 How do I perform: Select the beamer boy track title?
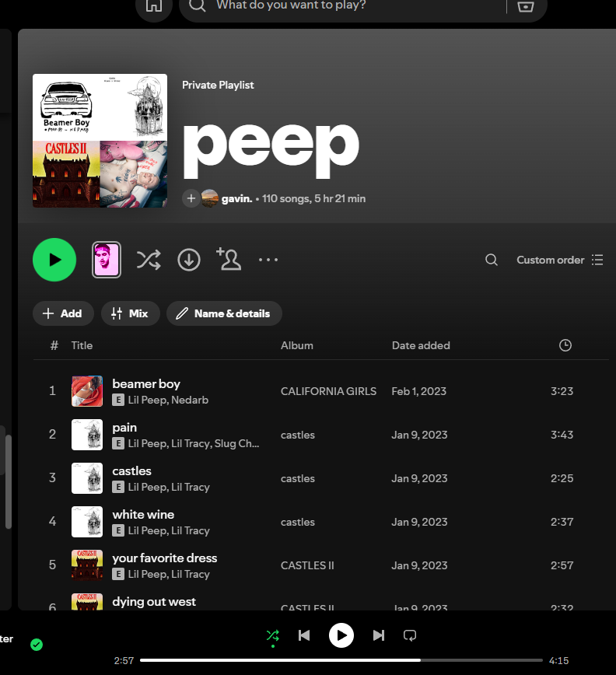point(146,383)
